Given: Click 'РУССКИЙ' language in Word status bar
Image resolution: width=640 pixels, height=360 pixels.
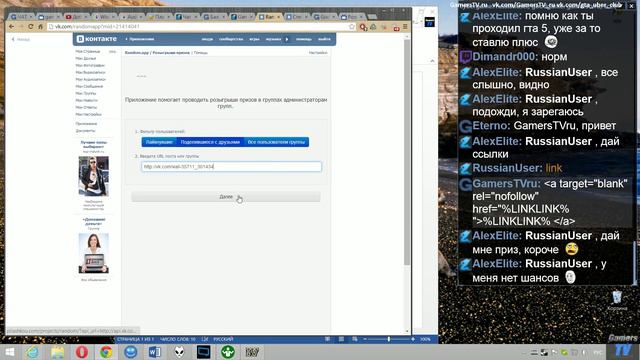Looking at the screenshot, I should [x=223, y=339].
